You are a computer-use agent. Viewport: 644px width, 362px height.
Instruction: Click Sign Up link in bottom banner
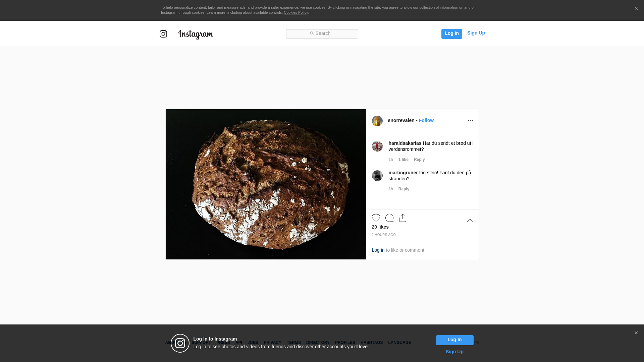tap(454, 352)
